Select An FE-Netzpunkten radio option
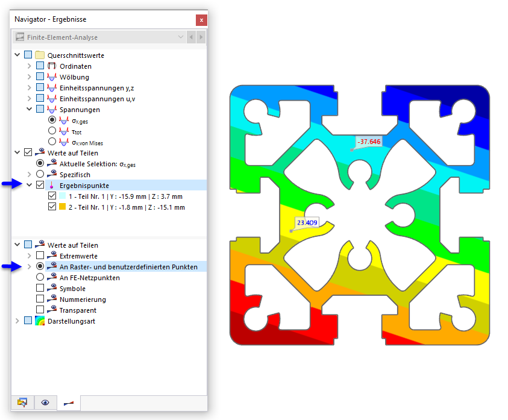The width and height of the screenshot is (508, 420). 40,277
